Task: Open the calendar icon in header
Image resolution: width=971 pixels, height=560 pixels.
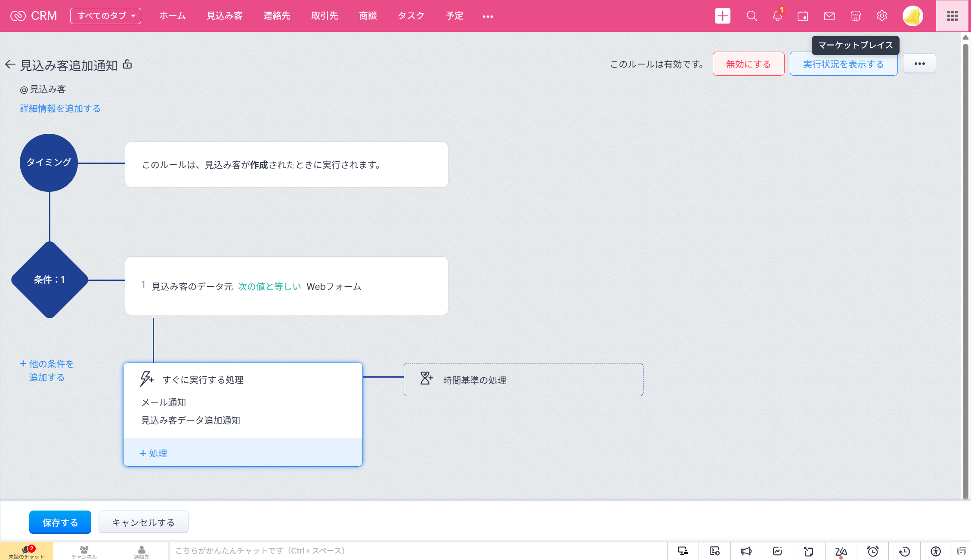Action: pos(803,16)
